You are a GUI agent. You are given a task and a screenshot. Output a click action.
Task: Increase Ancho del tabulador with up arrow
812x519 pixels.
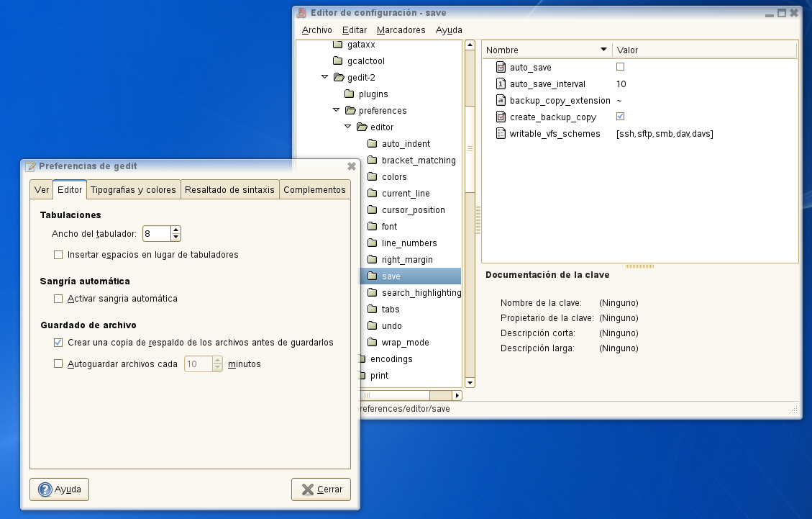click(175, 230)
